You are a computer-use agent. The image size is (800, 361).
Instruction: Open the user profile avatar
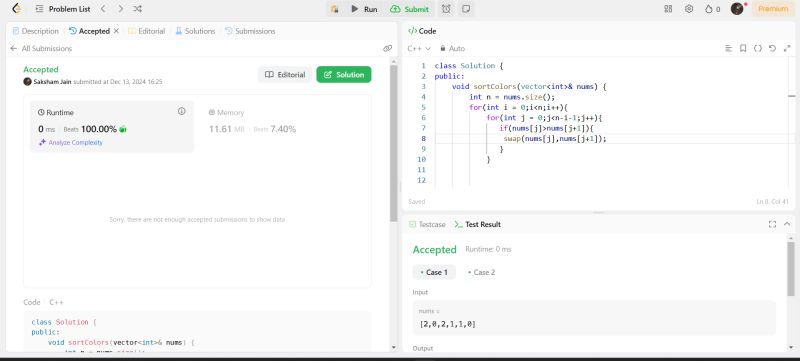737,9
